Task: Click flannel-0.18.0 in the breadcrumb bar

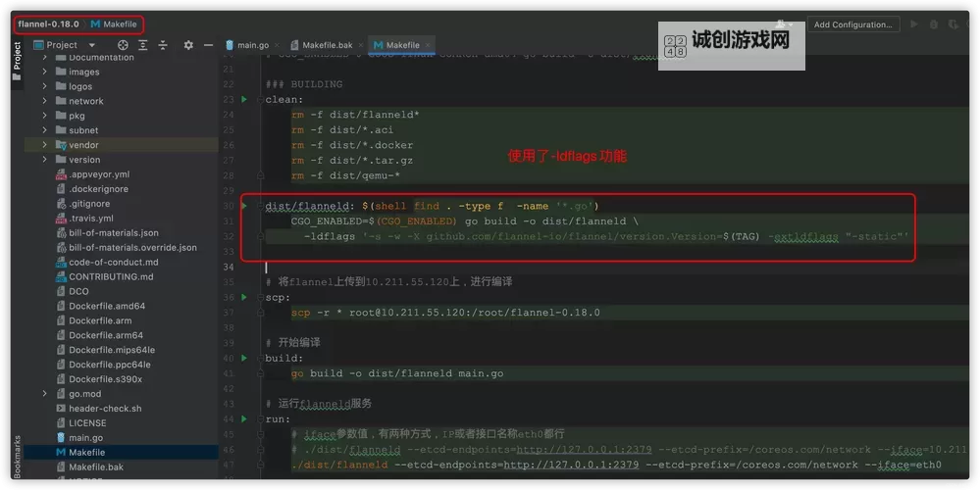Action: pos(48,24)
